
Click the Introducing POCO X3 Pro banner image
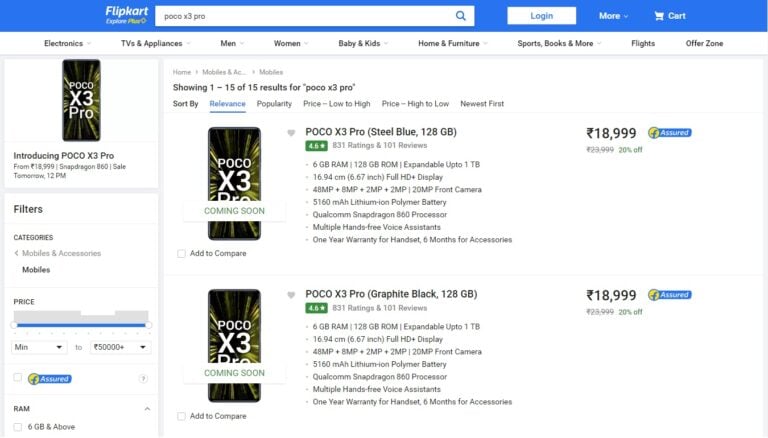point(81,100)
